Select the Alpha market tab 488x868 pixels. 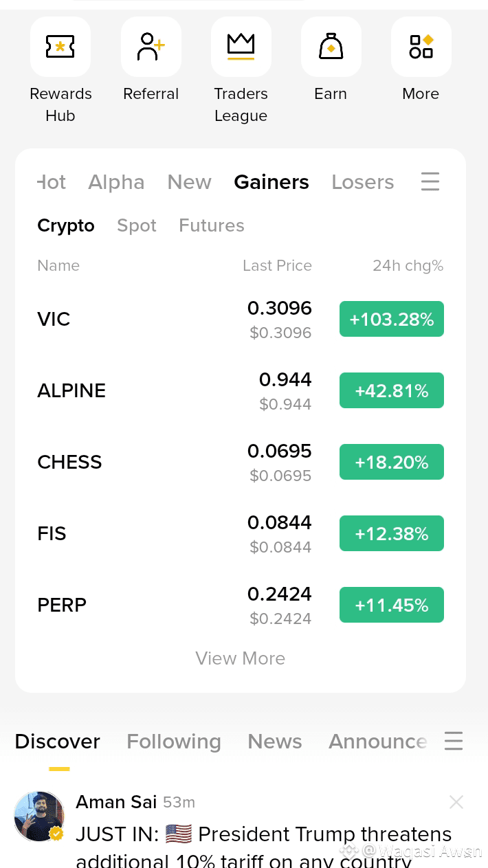[x=116, y=182]
